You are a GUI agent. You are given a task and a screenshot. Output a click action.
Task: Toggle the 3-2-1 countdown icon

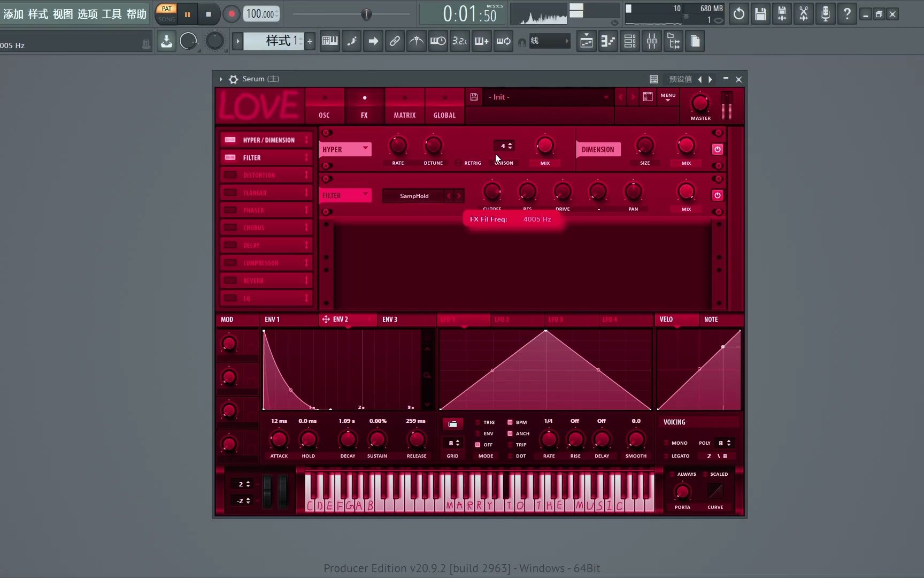tap(459, 41)
